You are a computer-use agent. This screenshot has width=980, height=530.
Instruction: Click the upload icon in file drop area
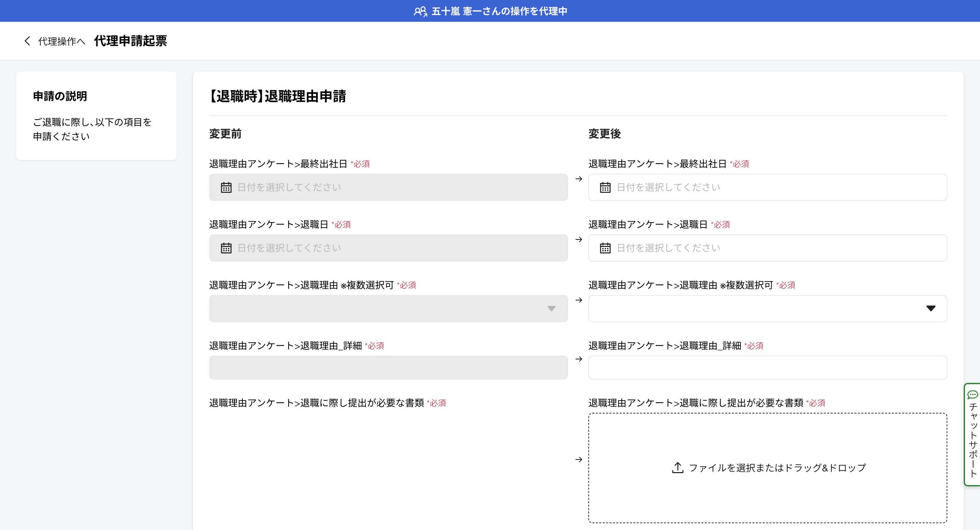[677, 468]
